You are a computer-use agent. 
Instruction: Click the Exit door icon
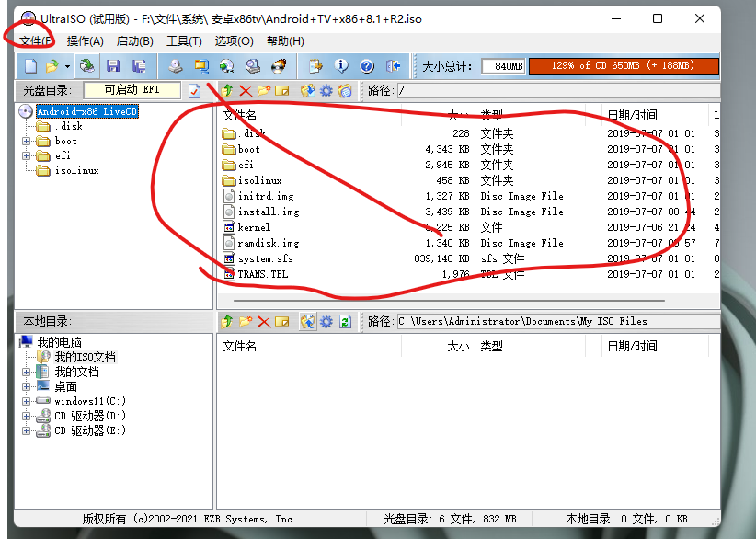pos(393,66)
